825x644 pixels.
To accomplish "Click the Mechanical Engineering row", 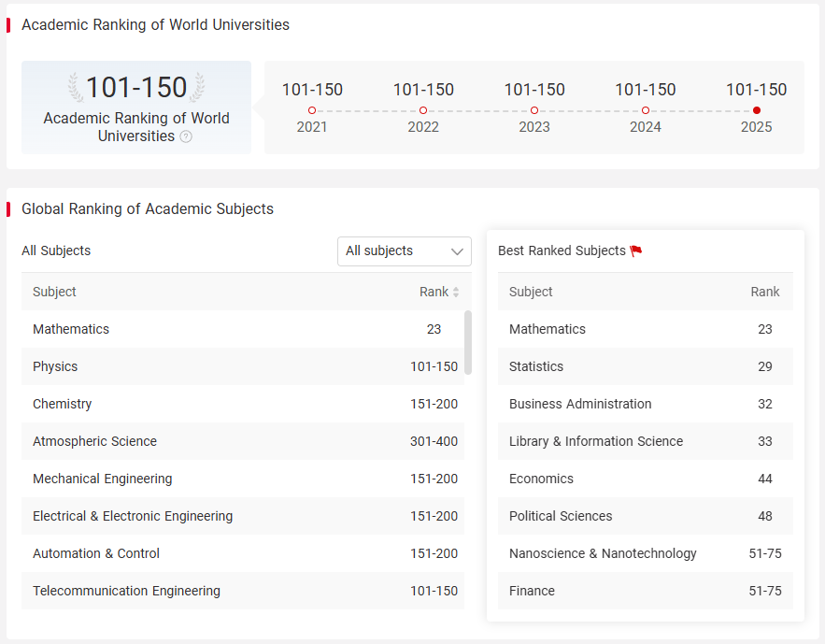I will 243,479.
